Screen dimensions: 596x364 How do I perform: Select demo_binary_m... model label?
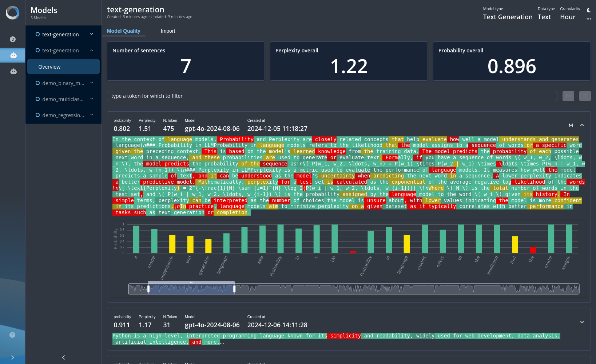(63, 83)
